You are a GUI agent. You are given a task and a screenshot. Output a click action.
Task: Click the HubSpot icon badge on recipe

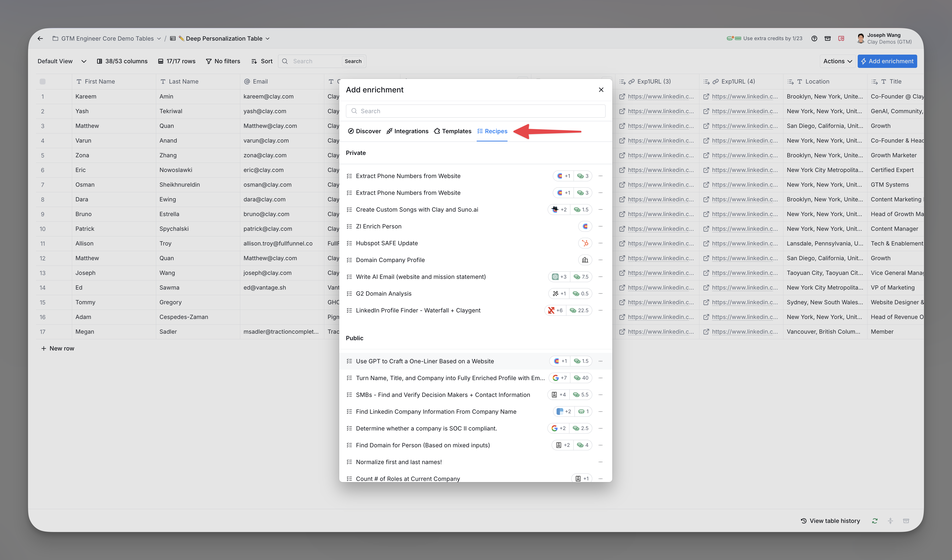[585, 243]
